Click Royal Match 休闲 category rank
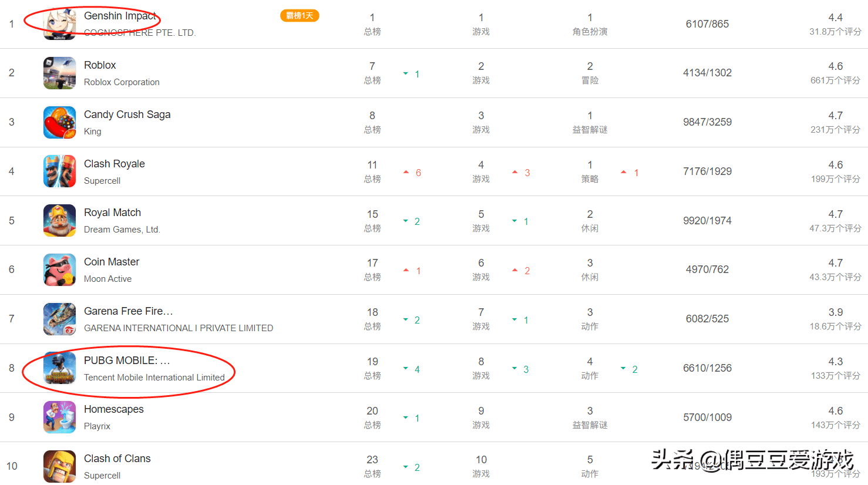 point(590,221)
